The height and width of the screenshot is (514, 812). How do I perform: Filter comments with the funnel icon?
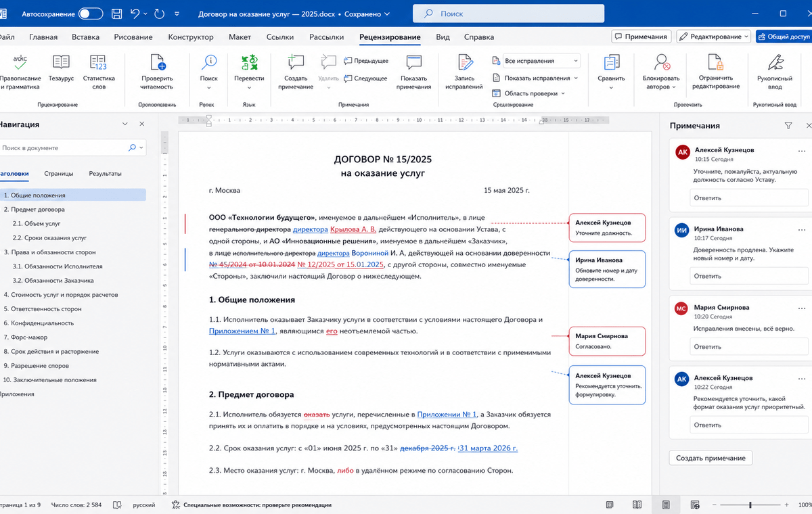click(x=788, y=126)
